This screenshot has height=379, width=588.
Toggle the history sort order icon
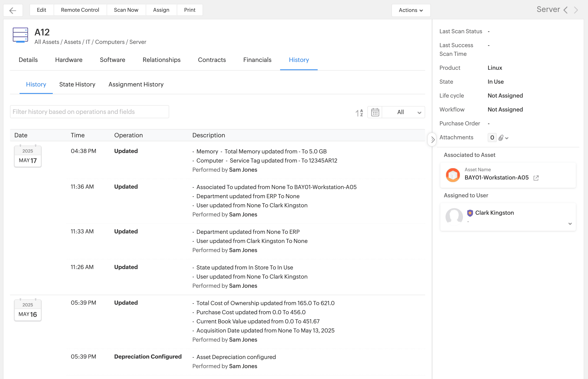click(359, 113)
